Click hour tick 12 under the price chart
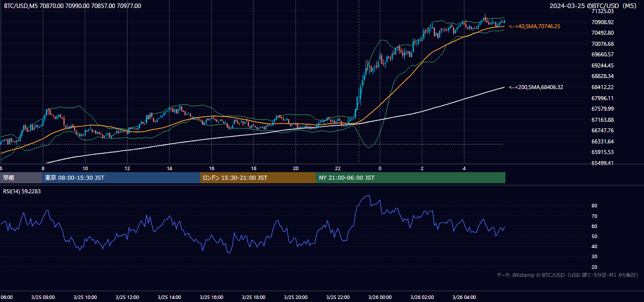 point(127,168)
